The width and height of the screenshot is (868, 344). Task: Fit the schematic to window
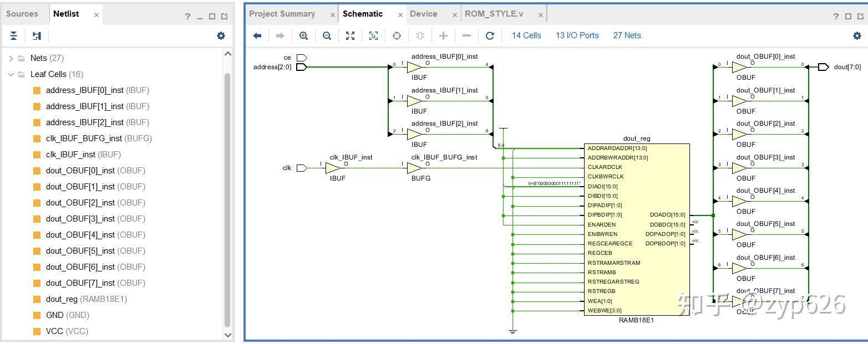(x=350, y=35)
